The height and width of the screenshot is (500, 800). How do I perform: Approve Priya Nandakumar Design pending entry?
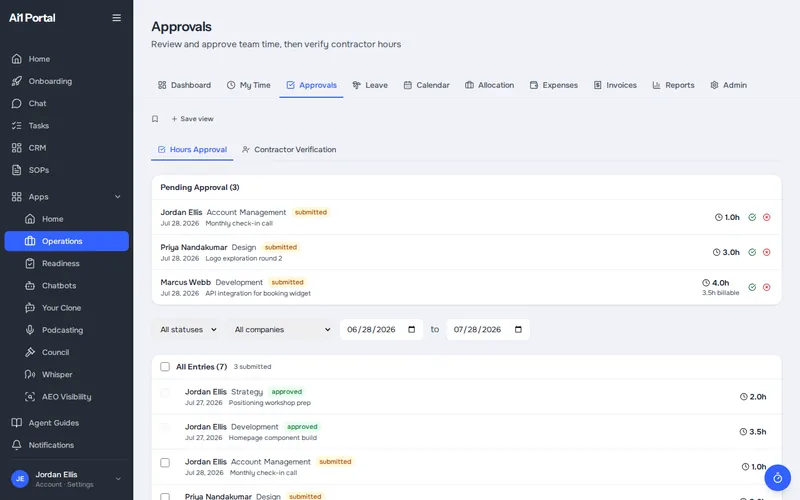pyautogui.click(x=752, y=252)
